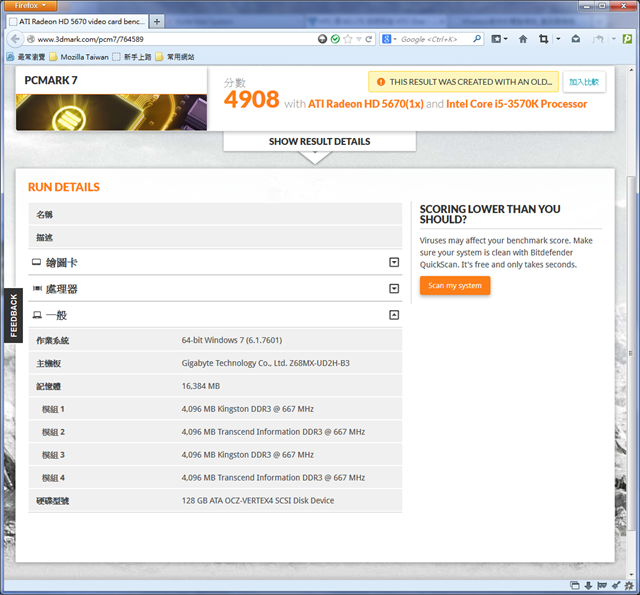Click SHOW RESULT DETAILS

pyautogui.click(x=319, y=142)
